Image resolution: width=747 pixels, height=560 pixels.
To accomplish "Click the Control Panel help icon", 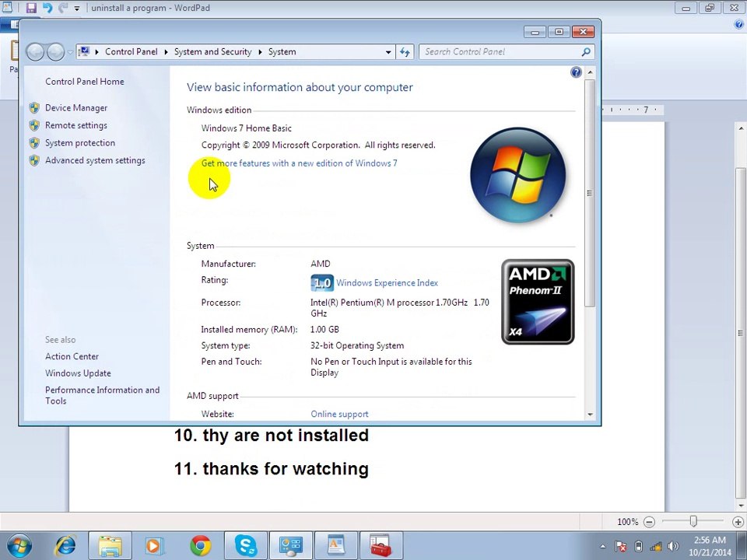I will 576,72.
